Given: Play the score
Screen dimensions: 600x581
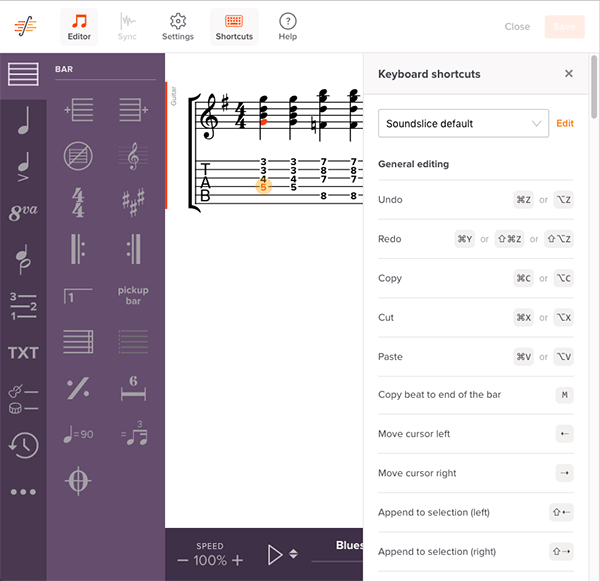Looking at the screenshot, I should (x=274, y=555).
